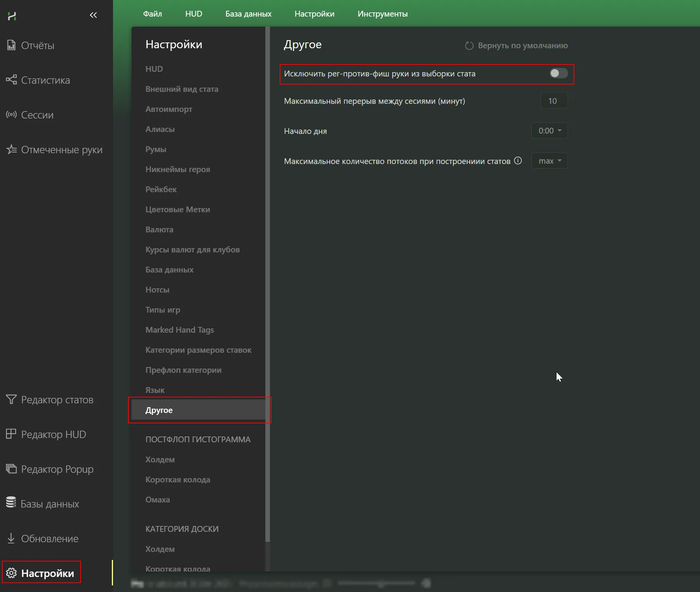700x592 pixels.
Task: Select База данных in settings list
Action: (169, 269)
